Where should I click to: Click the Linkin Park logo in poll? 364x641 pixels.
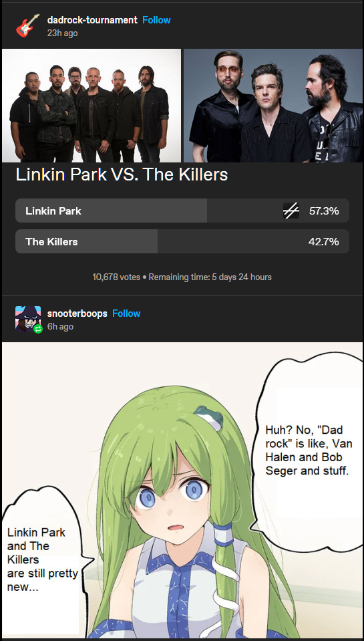click(291, 211)
